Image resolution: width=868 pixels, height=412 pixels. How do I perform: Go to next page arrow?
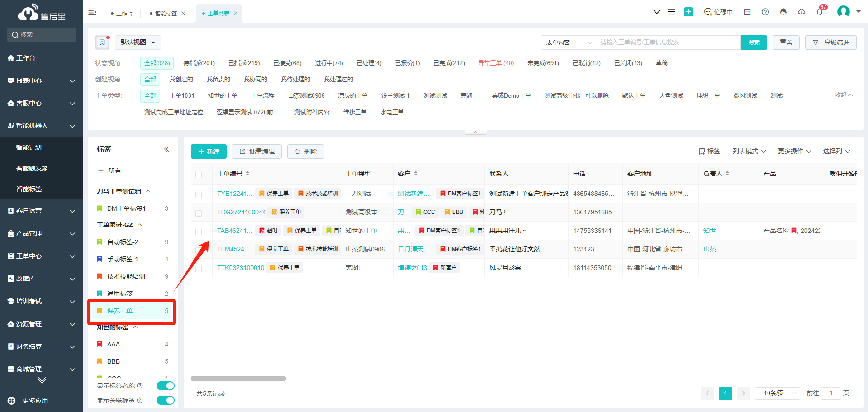(744, 393)
